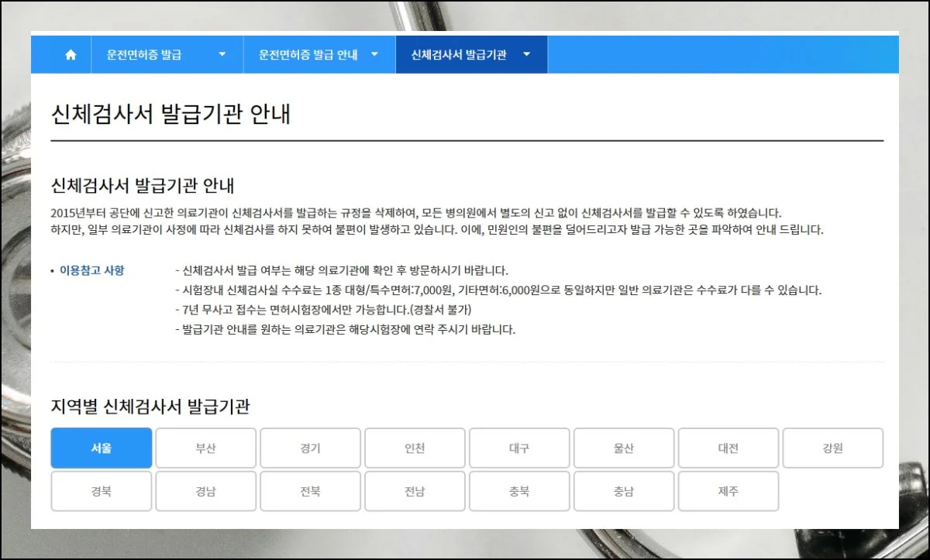Viewport: 930px width, 560px height.
Task: Select the 부산 region button
Action: (205, 448)
